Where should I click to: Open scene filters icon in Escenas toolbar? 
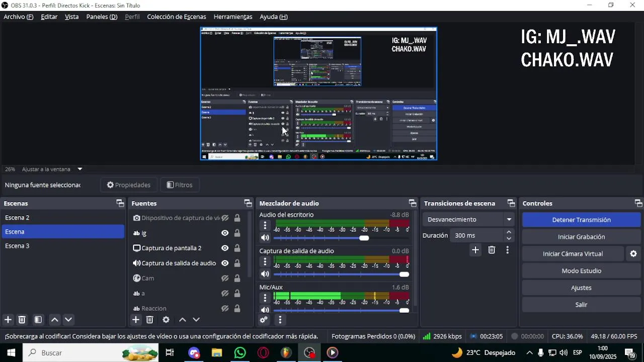(38, 320)
